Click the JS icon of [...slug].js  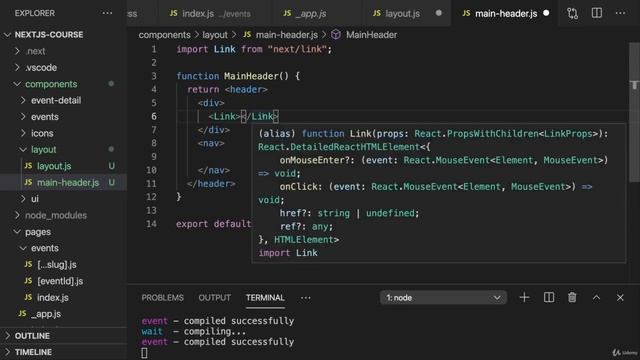coord(28,264)
